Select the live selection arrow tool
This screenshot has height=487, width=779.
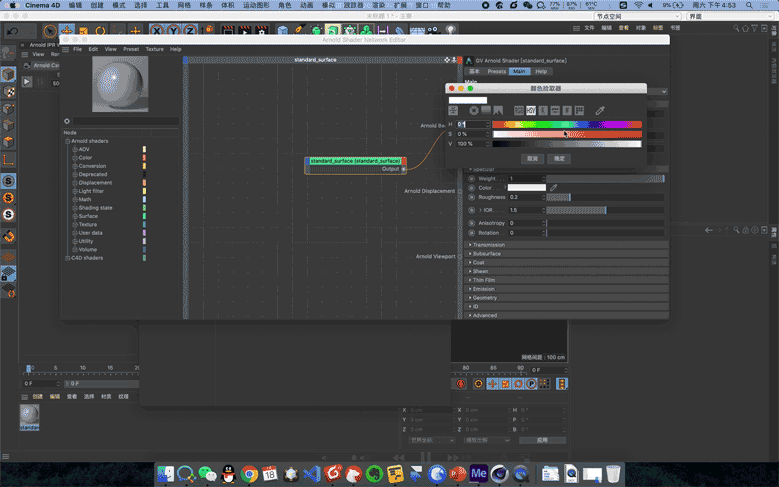click(x=50, y=31)
